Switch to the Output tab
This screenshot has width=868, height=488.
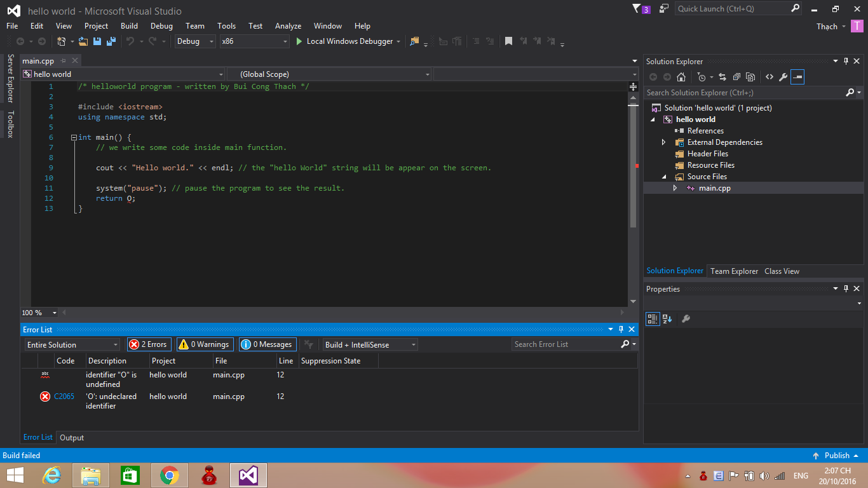[72, 438]
